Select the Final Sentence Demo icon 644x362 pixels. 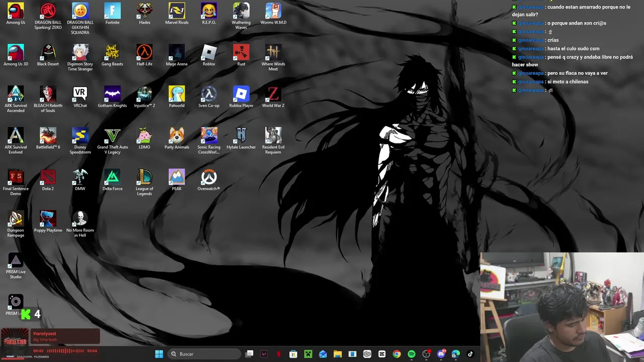pos(16,183)
